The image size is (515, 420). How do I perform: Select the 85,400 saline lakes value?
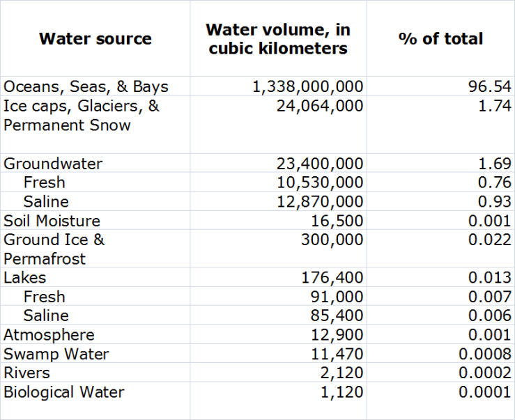click(x=337, y=316)
